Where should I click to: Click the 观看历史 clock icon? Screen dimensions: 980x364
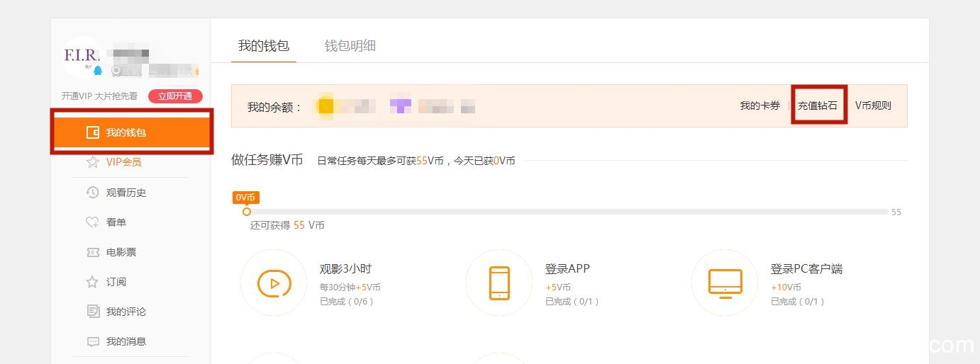tap(92, 193)
